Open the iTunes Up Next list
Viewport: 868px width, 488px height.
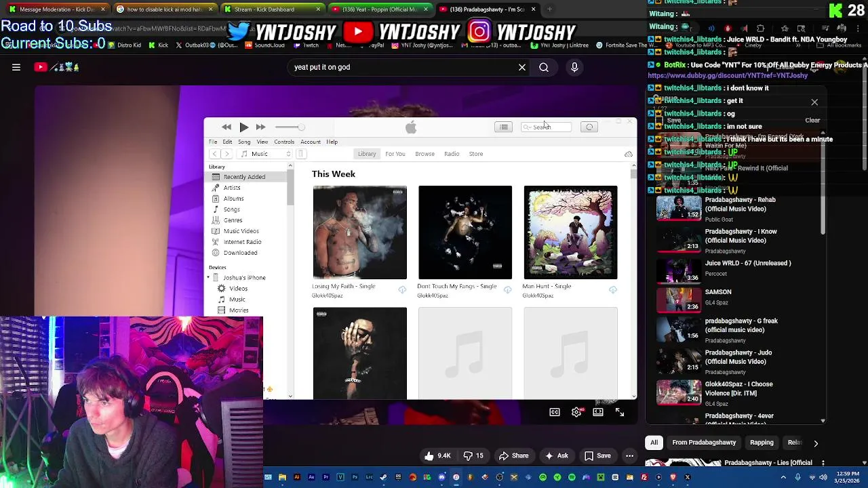pyautogui.click(x=503, y=127)
